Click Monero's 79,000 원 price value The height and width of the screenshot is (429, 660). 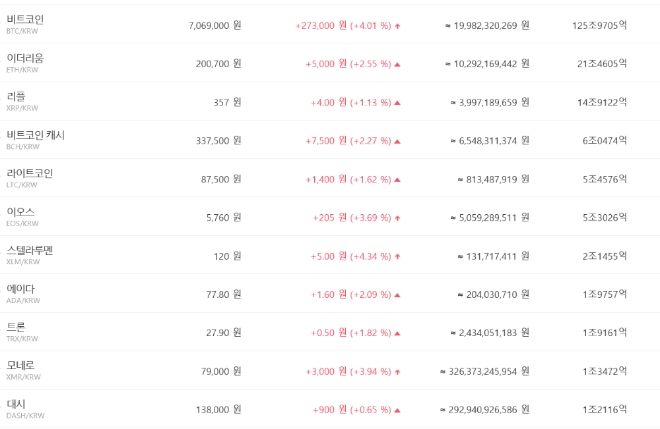point(217,371)
